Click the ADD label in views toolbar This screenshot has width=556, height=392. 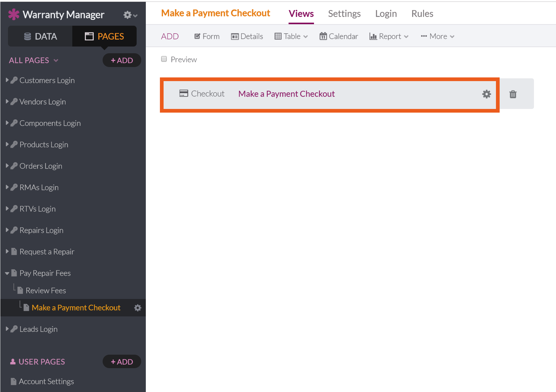click(x=170, y=36)
